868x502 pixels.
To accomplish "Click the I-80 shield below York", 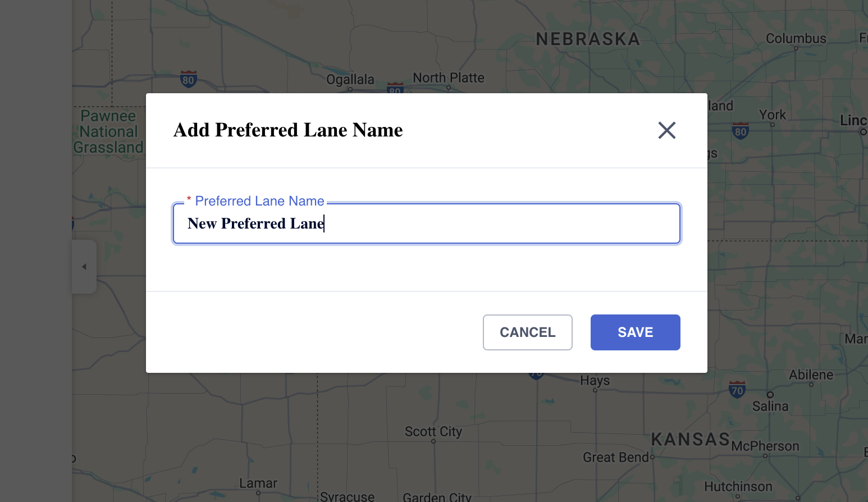I will [741, 131].
